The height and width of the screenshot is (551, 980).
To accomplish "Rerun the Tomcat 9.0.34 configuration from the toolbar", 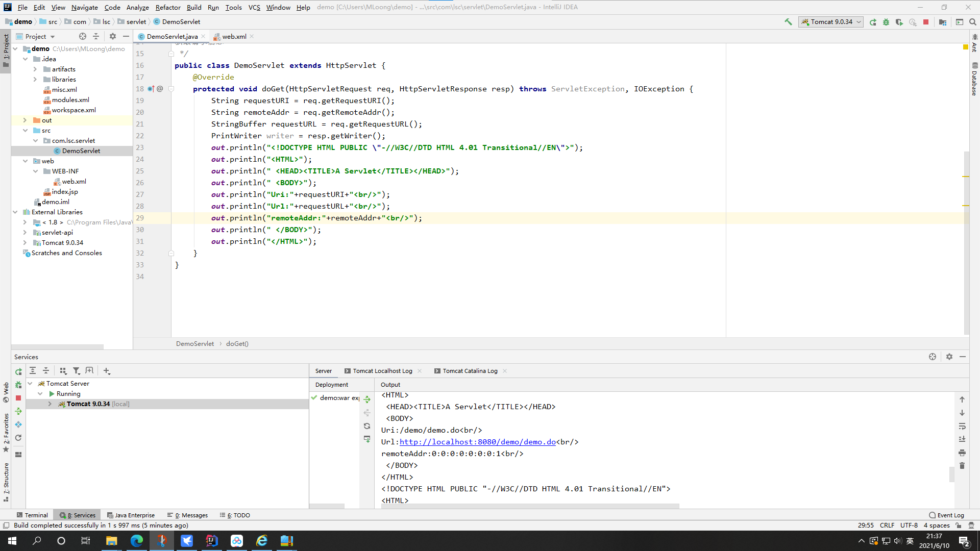I will tap(873, 22).
